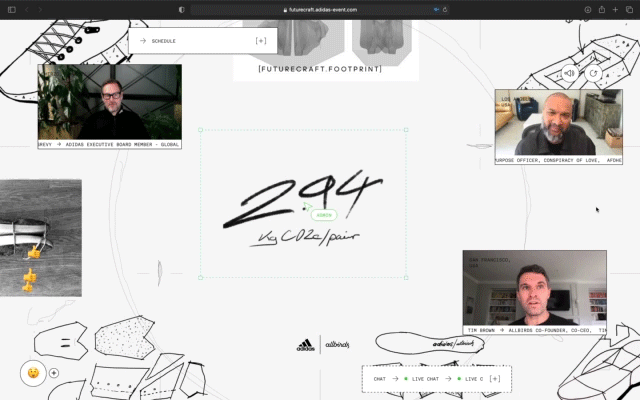Click the arrow beside SCHEDULE
The width and height of the screenshot is (640, 400).
coord(143,41)
